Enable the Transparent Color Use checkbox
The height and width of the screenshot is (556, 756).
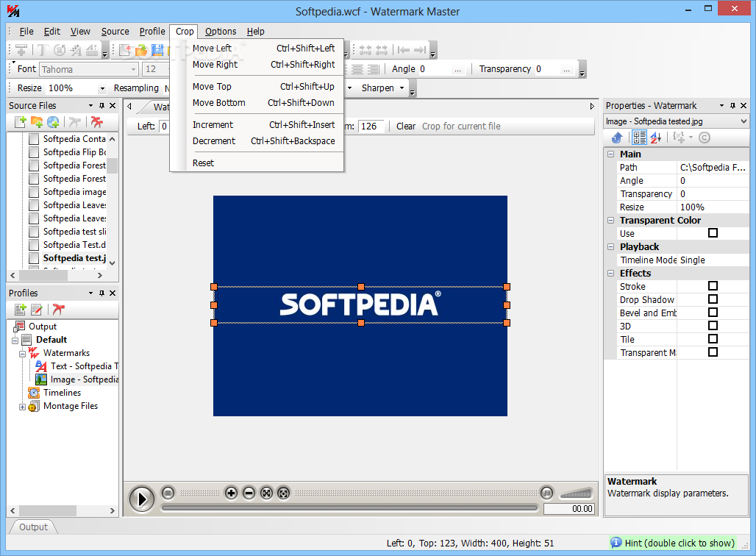(713, 233)
